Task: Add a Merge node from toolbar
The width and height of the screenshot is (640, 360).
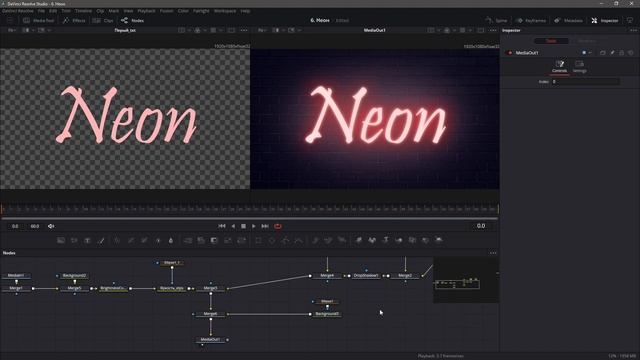Action: click(188, 240)
